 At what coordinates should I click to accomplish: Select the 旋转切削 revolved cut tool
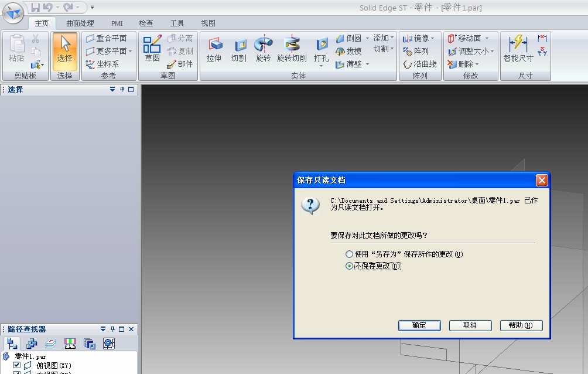point(292,49)
